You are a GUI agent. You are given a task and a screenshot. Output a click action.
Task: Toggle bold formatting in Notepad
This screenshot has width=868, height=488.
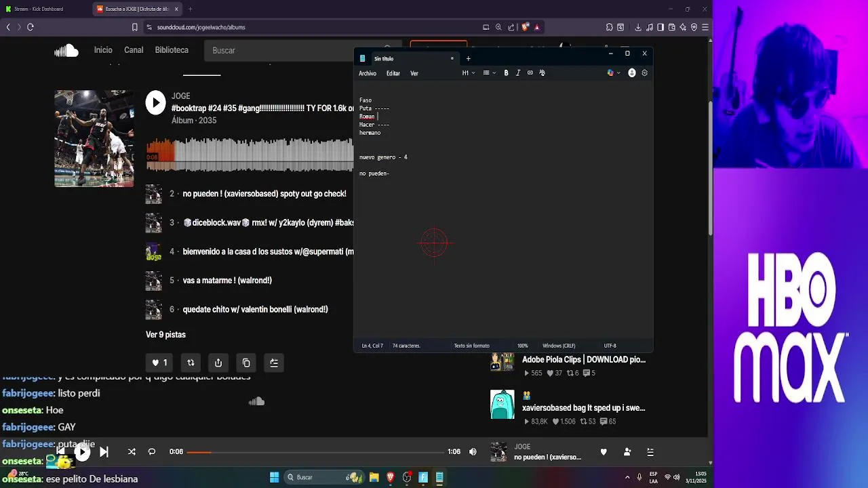(506, 73)
